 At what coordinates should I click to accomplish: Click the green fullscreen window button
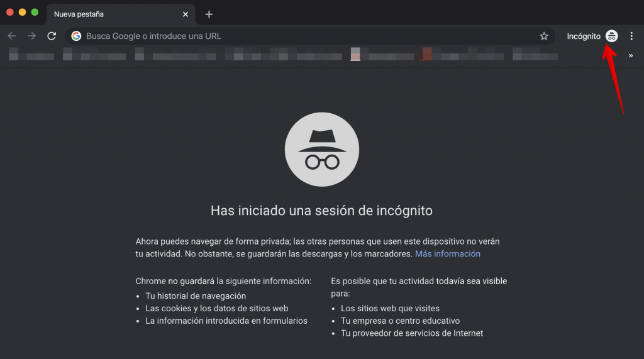35,13
